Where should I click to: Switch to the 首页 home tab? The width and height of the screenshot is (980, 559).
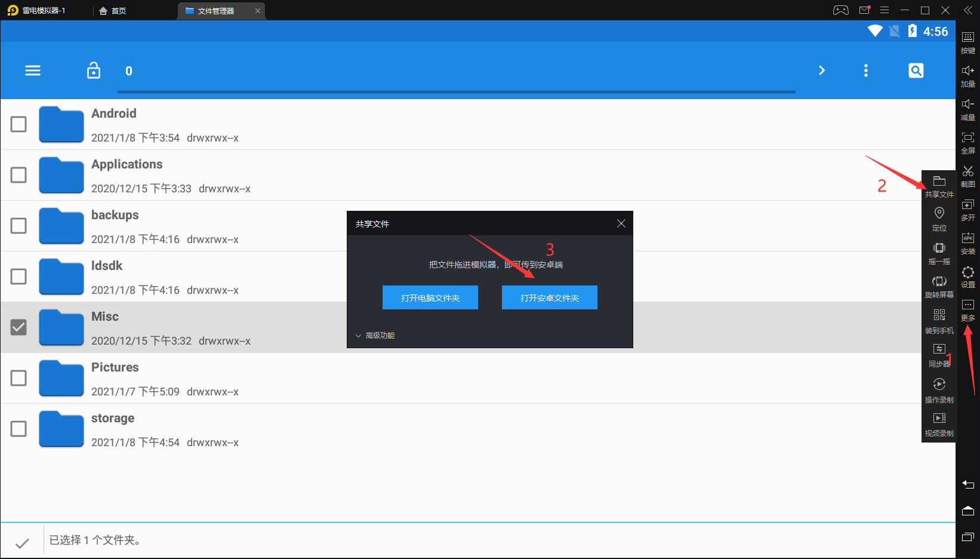click(x=113, y=11)
